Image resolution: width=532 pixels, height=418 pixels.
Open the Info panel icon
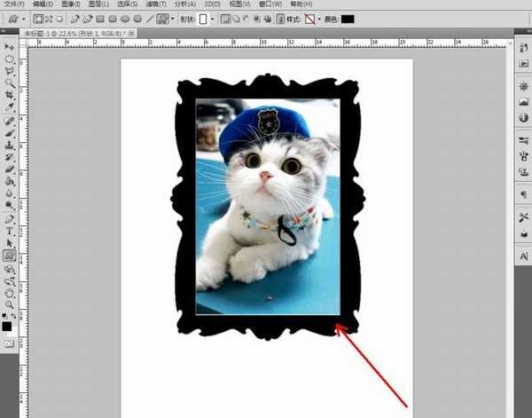(x=522, y=121)
